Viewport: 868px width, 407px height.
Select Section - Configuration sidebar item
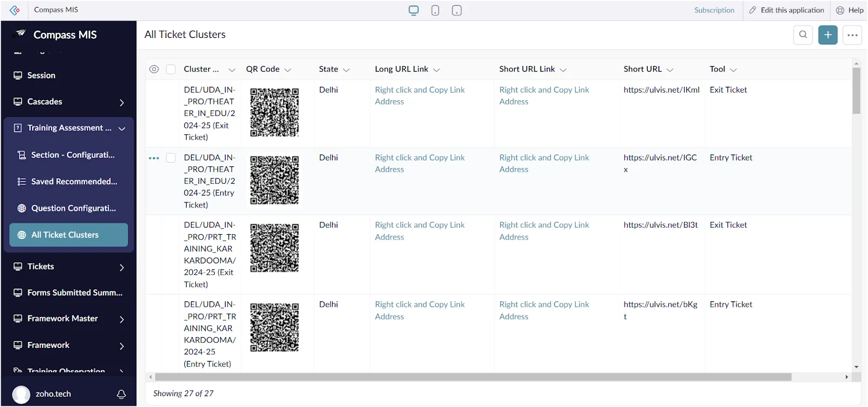[68, 155]
